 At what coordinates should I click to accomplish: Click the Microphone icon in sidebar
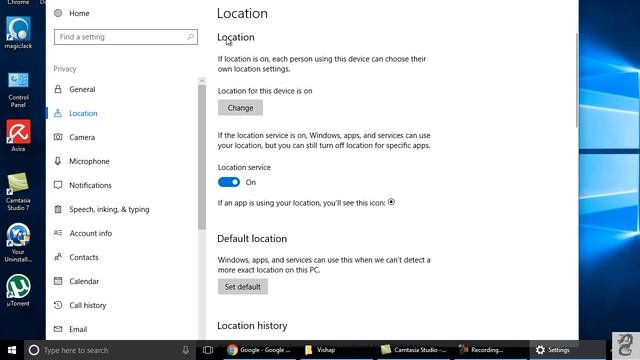tap(58, 161)
